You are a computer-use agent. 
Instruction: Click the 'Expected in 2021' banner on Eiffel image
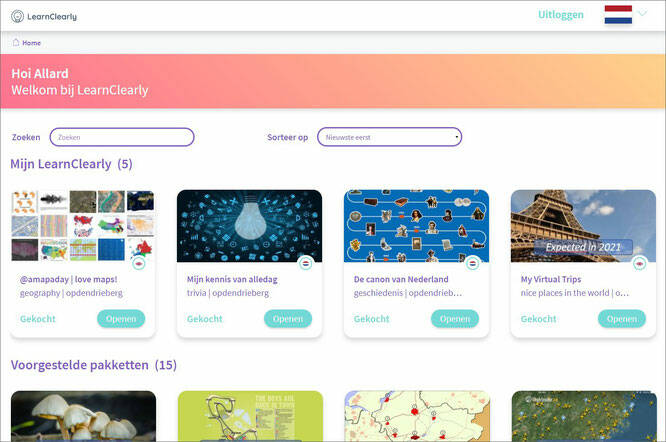583,247
